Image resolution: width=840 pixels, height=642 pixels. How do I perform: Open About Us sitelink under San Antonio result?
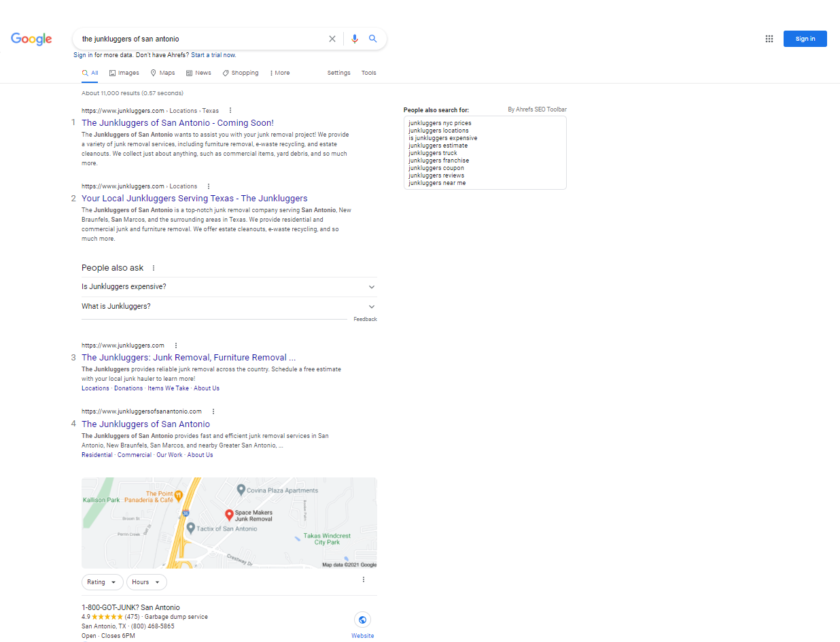point(200,455)
